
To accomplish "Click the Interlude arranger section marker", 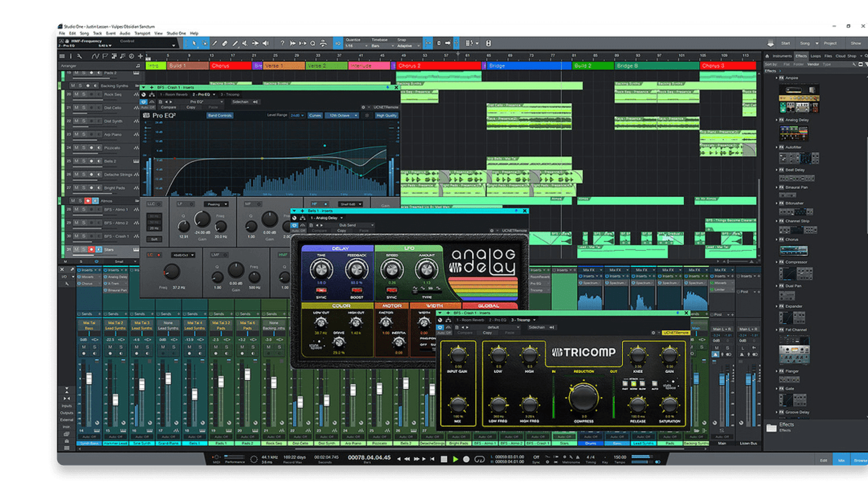I will 369,66.
